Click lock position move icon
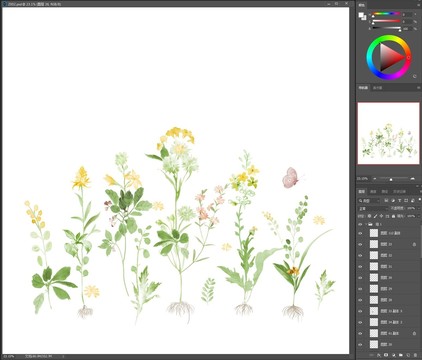Viewport: 422px width, 360px height. tap(381, 216)
